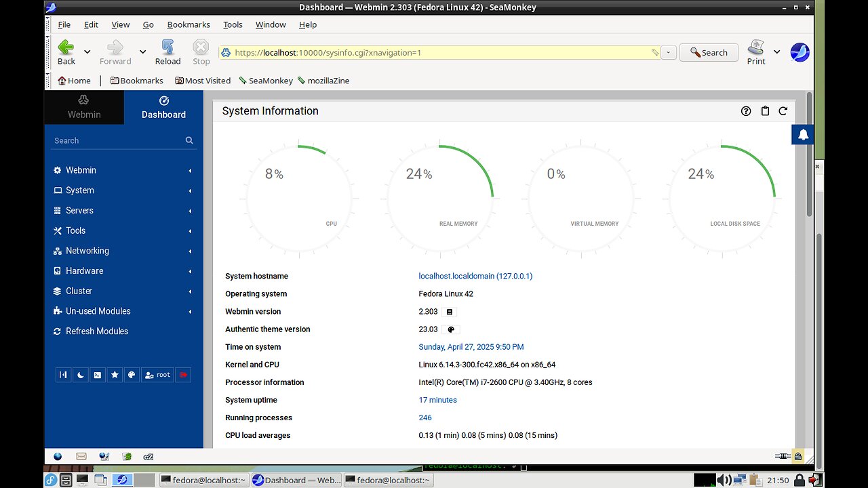Image resolution: width=868 pixels, height=488 pixels.
Task: Switch to the Dashboard tab in sidebar
Action: tap(163, 107)
